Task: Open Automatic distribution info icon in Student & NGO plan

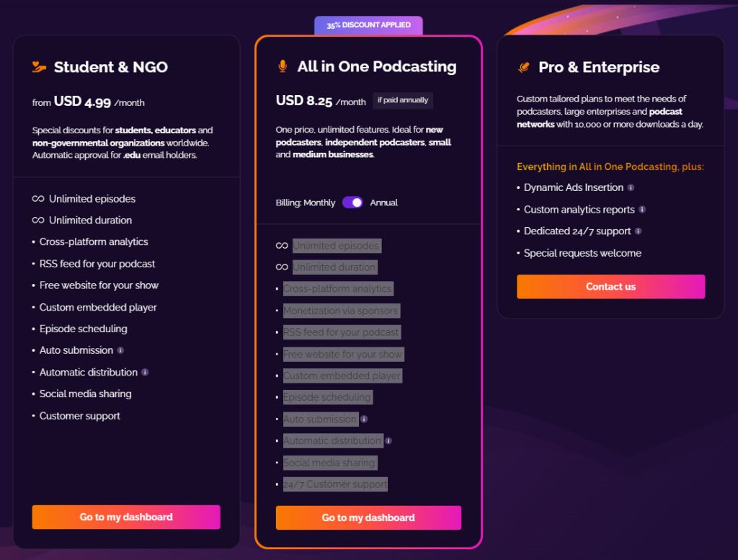Action: tap(145, 372)
